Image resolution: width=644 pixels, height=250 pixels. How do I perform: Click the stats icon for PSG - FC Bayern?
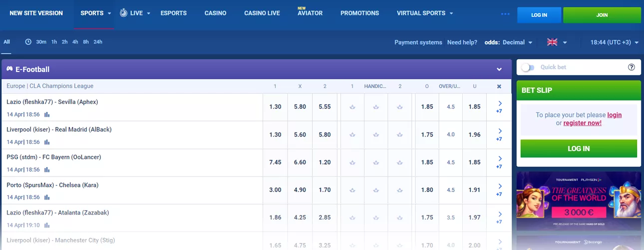click(47, 170)
